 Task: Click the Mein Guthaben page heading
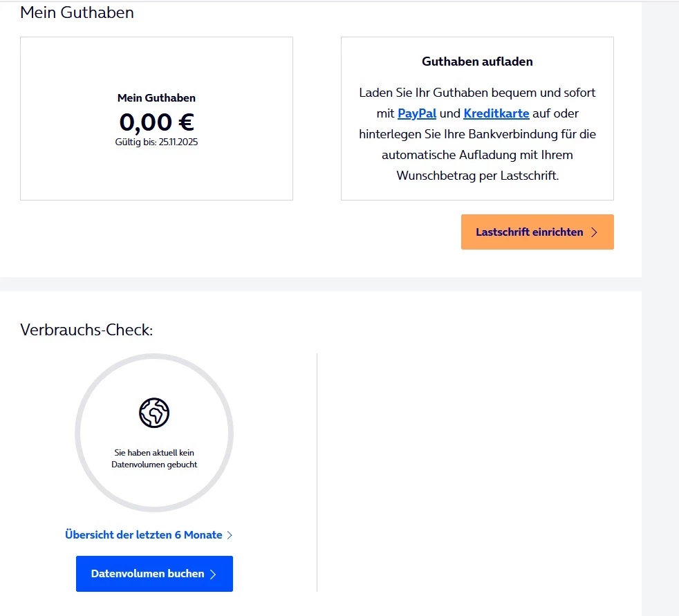[77, 12]
